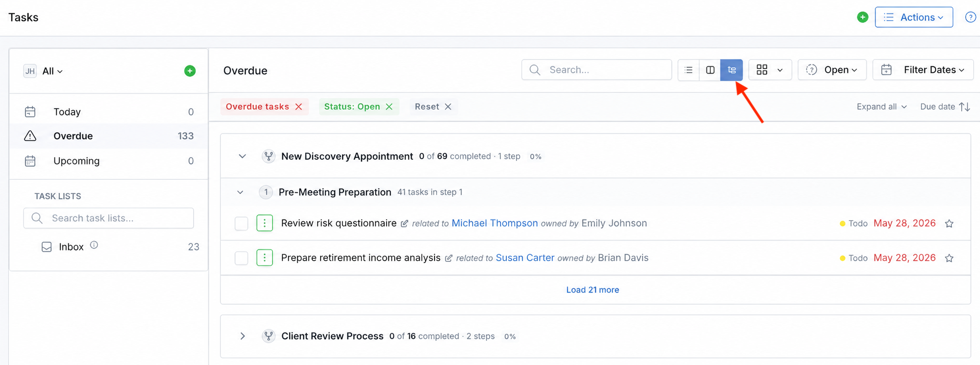Collapse the Pre-Meeting Preparation step
The image size is (980, 365).
click(240, 192)
